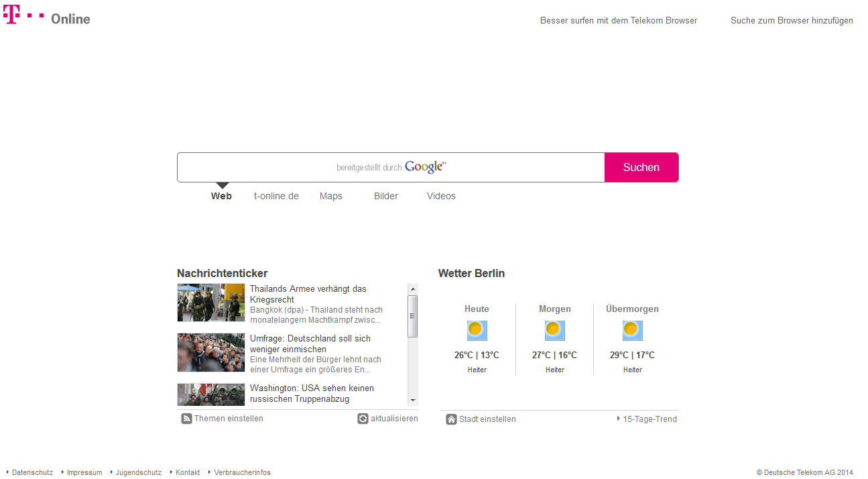This screenshot has width=868, height=479.
Task: Click the 26°C | 13°C temperature text
Action: [477, 356]
